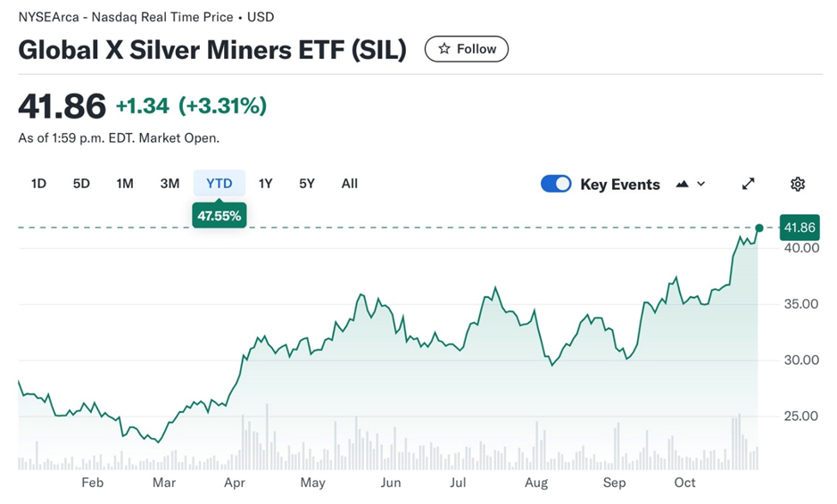Select the YTD range tab
Screen dimensions: 837x504
point(220,184)
